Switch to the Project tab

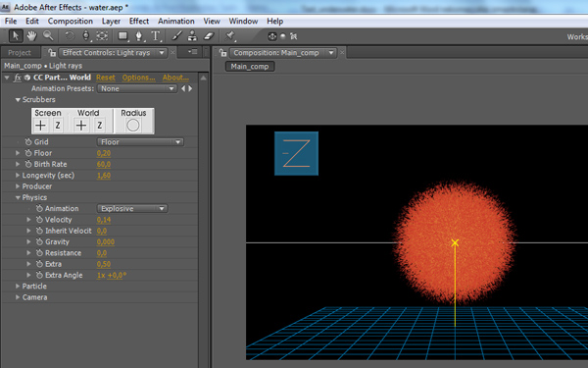[20, 53]
